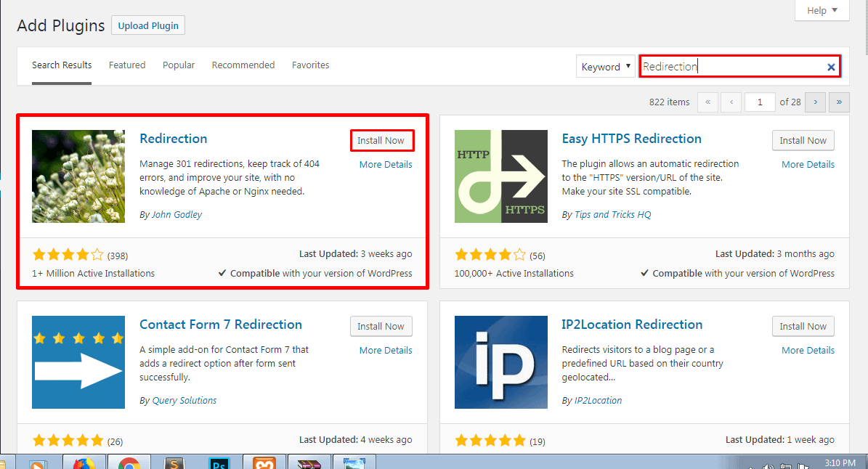Click 'Last Updated: 3 months ago' text
Viewport: 868px width, 469px height.
click(x=775, y=254)
